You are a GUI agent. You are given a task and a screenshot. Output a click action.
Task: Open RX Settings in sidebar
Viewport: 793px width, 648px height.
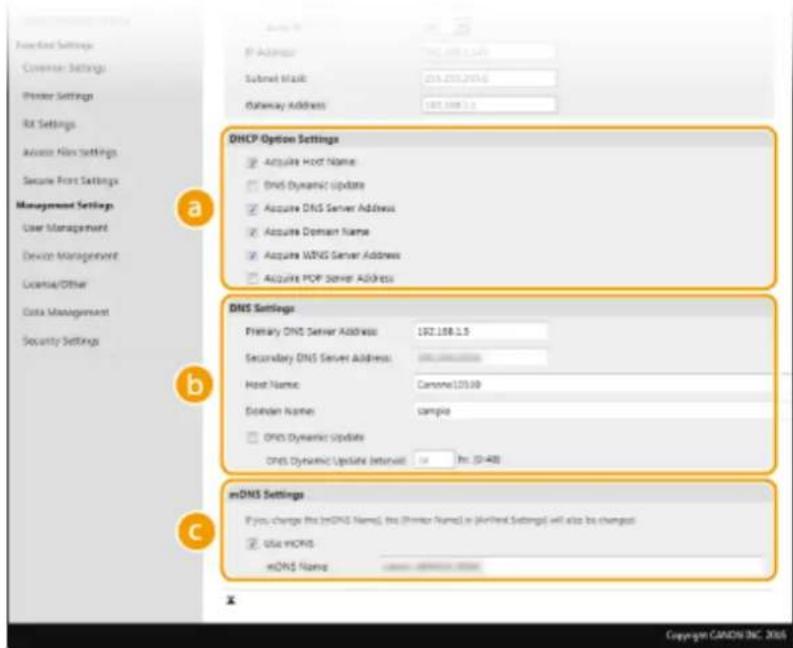pyautogui.click(x=49, y=124)
